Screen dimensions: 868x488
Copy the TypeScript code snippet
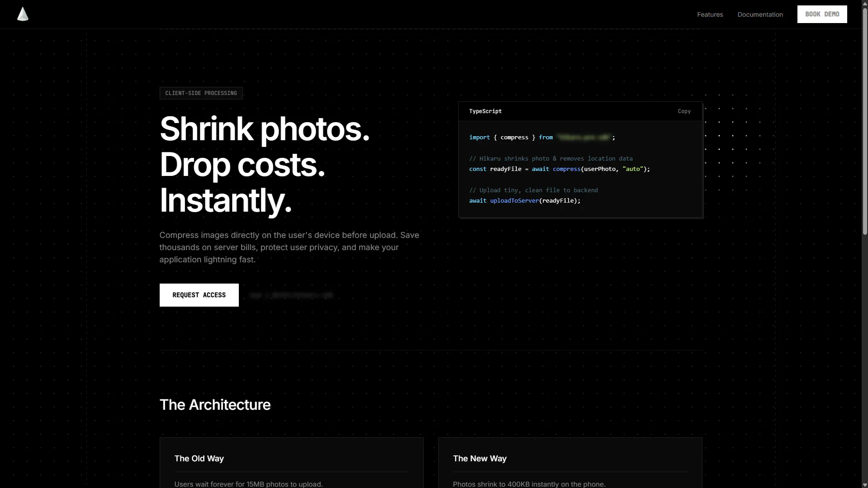click(684, 111)
